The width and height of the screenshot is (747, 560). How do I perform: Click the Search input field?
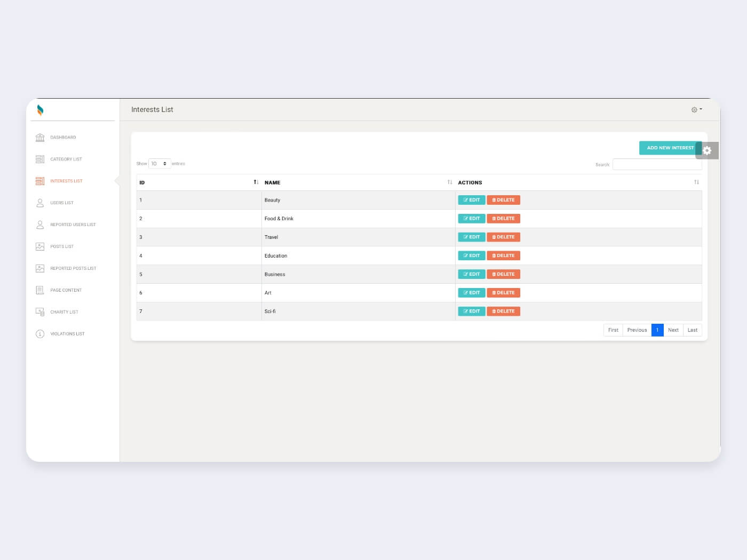[657, 164]
